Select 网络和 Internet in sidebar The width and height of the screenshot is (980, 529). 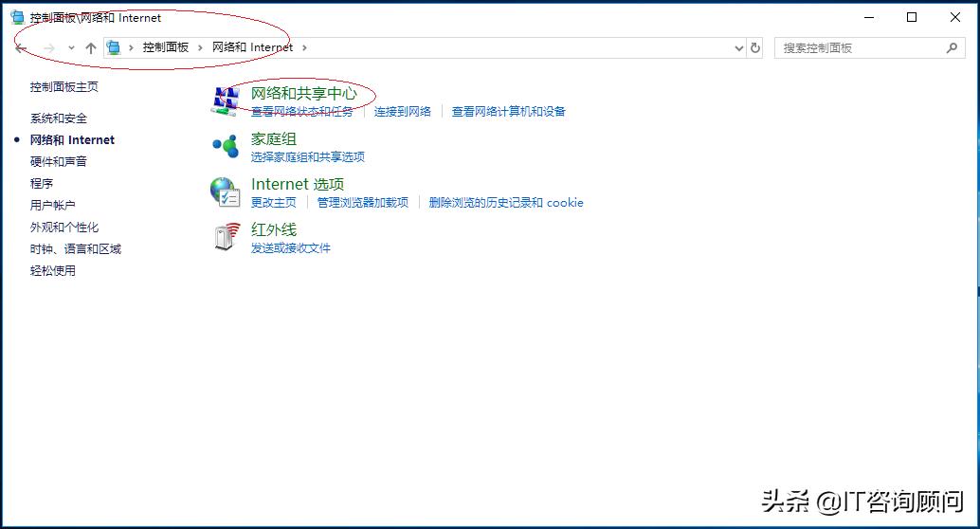[x=72, y=140]
